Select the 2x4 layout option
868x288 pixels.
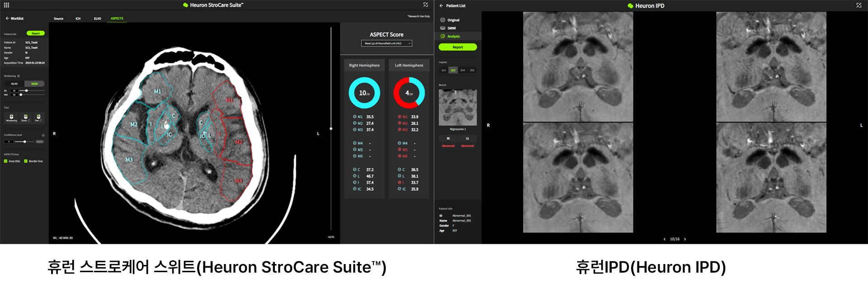point(462,70)
